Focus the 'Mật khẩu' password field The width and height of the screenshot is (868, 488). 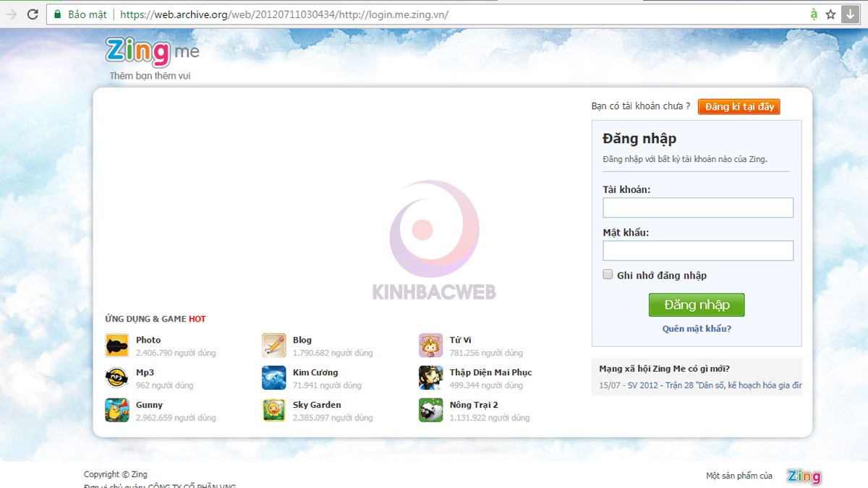tap(698, 251)
